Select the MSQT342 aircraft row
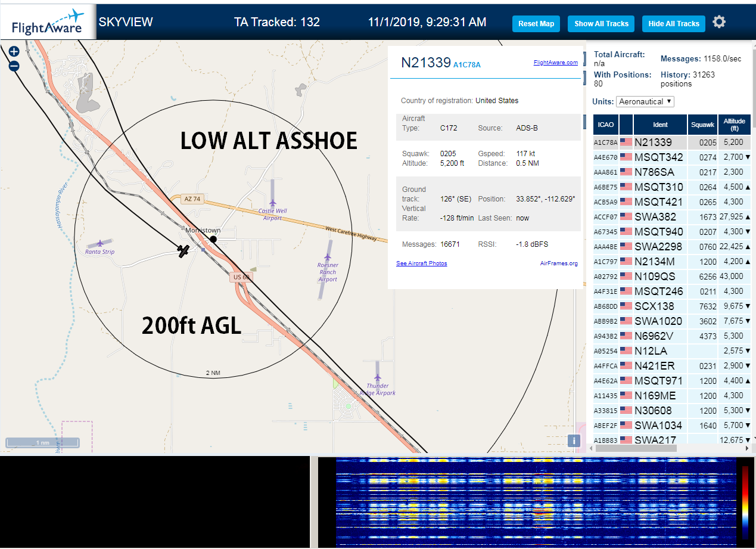The width and height of the screenshot is (756, 549). point(672,157)
